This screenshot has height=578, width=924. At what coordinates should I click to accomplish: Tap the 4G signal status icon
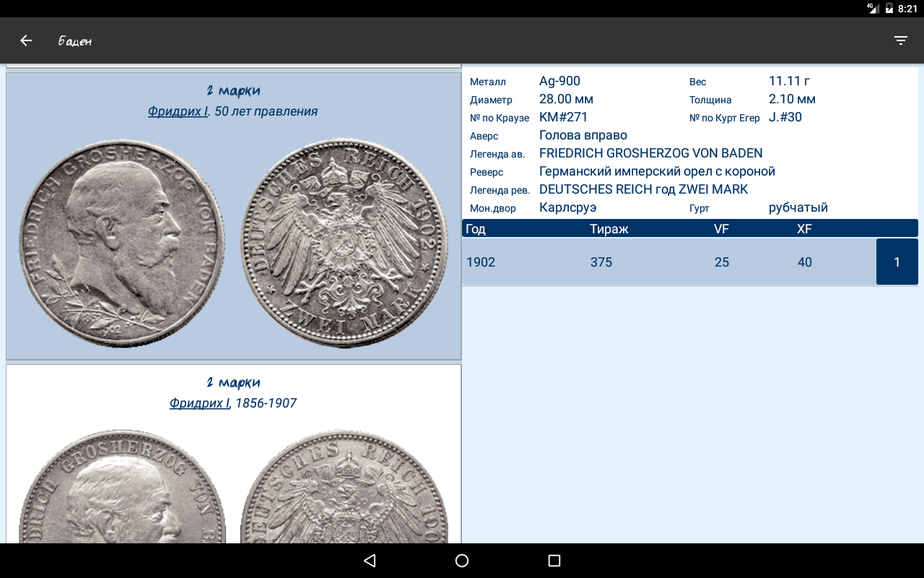pos(873,9)
